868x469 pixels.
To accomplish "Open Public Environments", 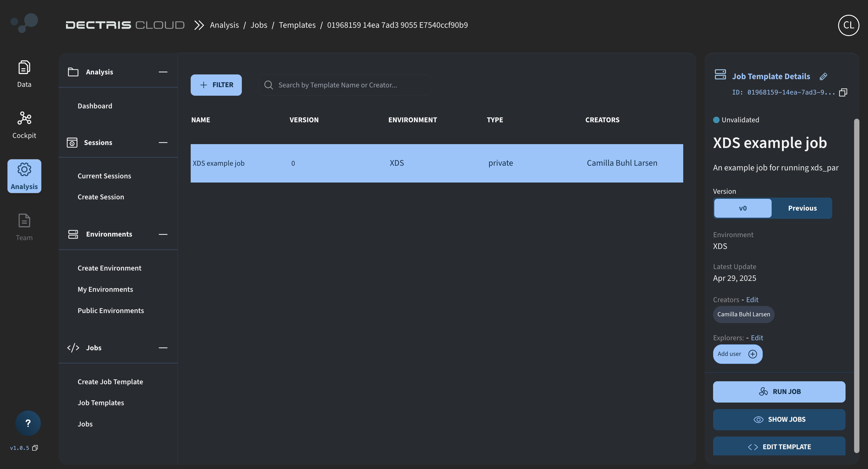I will point(111,311).
